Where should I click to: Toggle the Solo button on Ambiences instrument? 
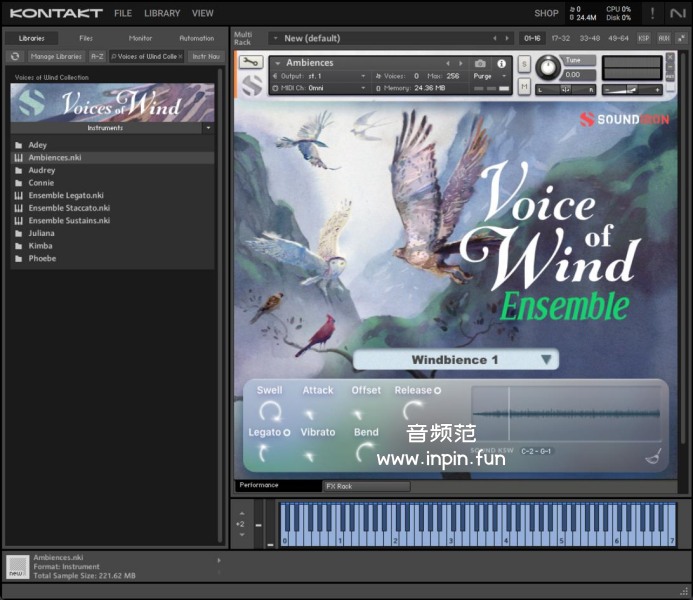(524, 64)
